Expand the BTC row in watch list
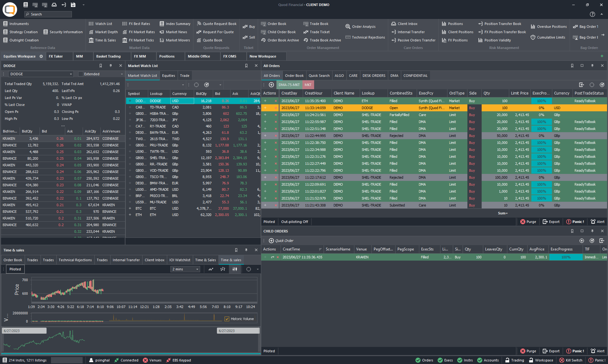This screenshot has width=608, height=364. coord(130,208)
